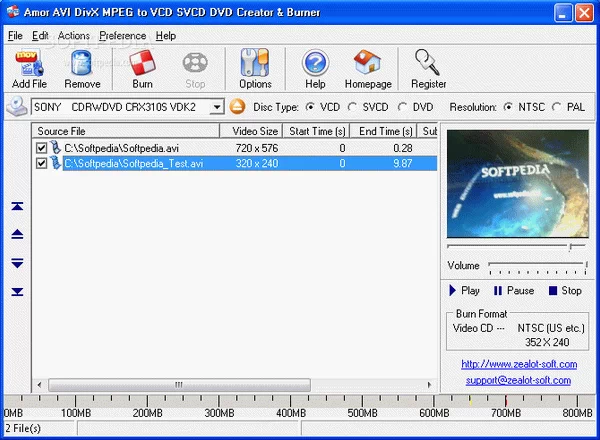Open the Help menu
Screen dimensions: 600x440
point(166,36)
